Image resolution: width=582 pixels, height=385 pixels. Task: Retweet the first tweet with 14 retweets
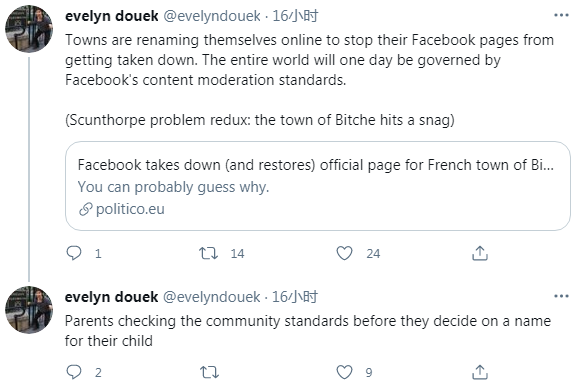(209, 253)
